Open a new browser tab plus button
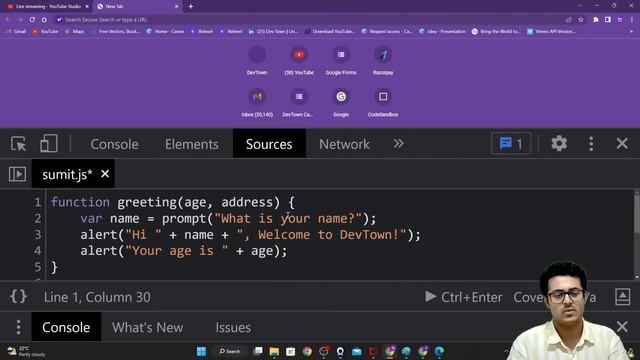640x360 pixels. click(191, 6)
